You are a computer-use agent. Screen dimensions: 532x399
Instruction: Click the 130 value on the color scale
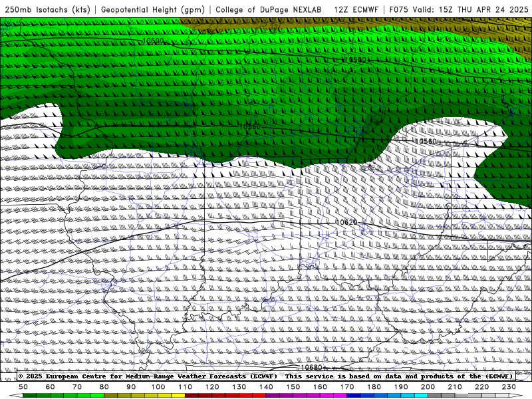click(x=239, y=387)
